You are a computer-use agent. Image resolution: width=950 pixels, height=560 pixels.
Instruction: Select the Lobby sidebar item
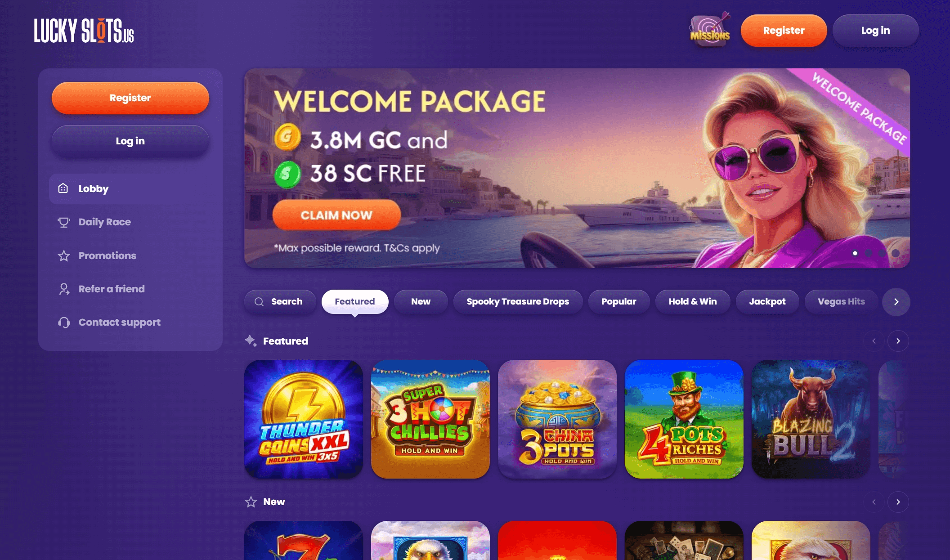click(130, 189)
